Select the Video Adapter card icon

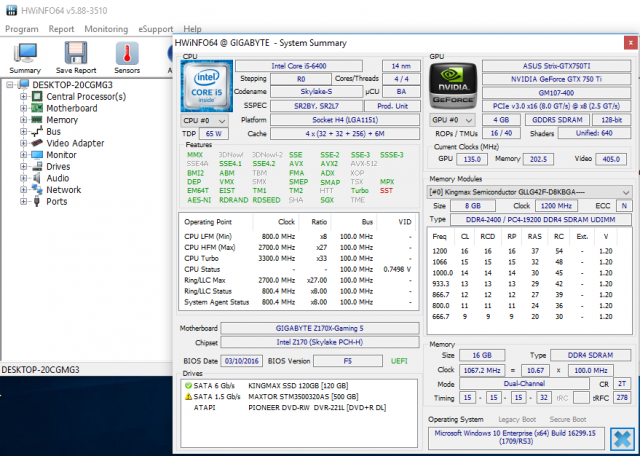(37, 143)
